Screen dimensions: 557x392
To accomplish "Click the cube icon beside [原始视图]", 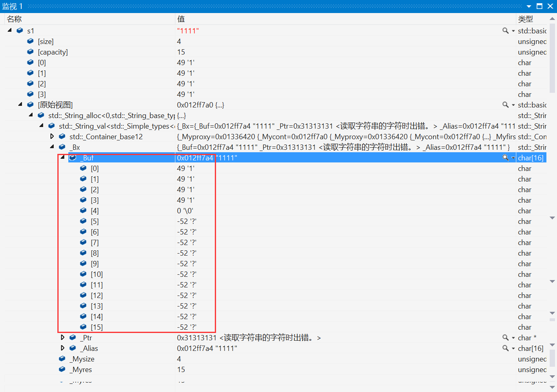I will pos(30,104).
